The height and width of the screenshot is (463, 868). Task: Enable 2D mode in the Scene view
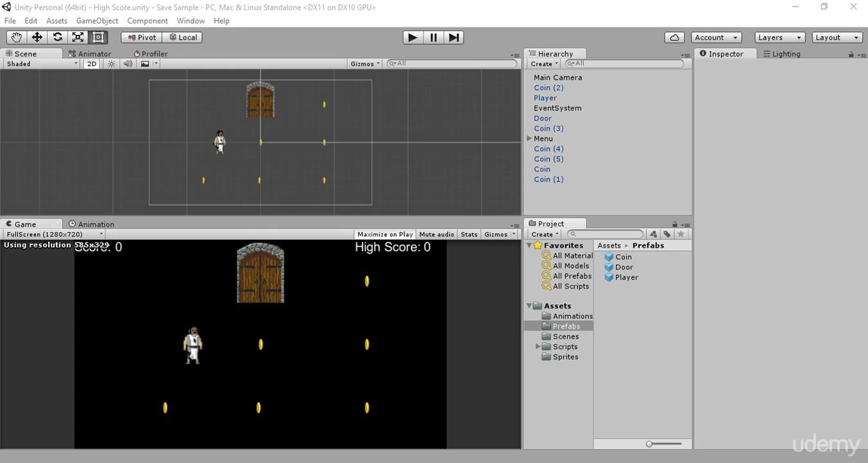91,63
